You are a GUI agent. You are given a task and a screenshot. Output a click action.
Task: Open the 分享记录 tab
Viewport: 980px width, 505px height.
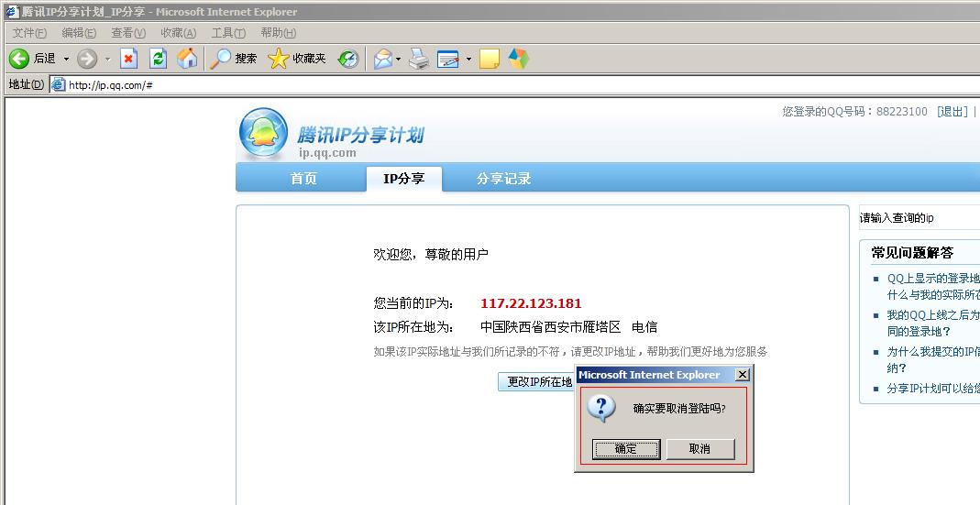tap(503, 179)
